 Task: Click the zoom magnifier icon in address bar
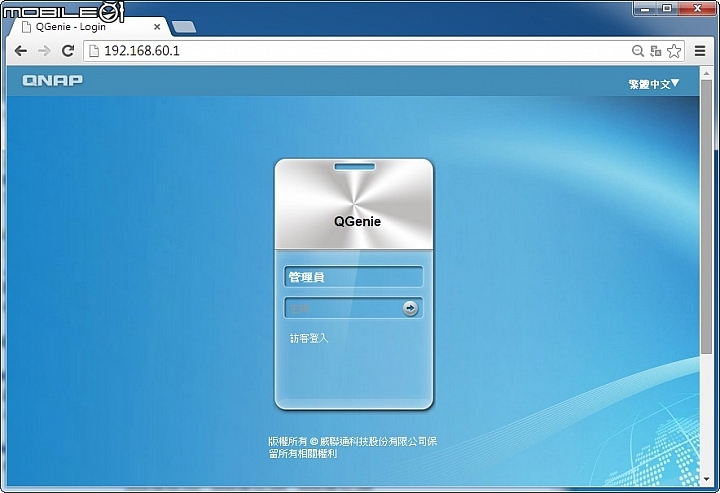(x=637, y=51)
